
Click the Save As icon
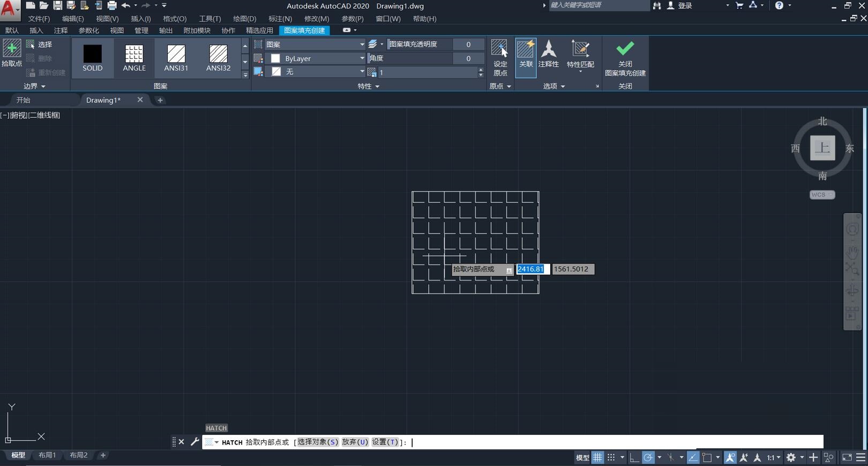pos(71,5)
